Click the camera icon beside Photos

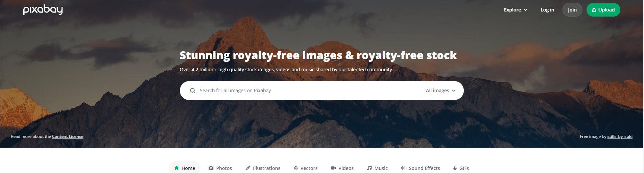pos(211,168)
